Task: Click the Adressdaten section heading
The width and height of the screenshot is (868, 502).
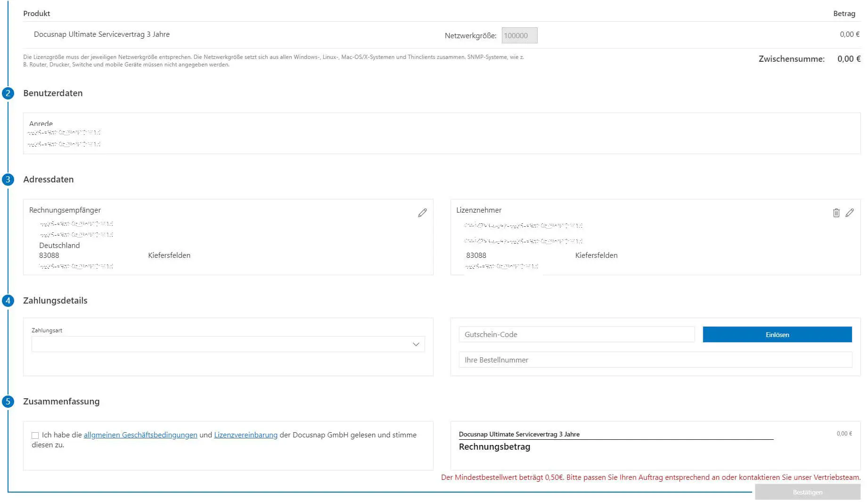Action: click(49, 180)
